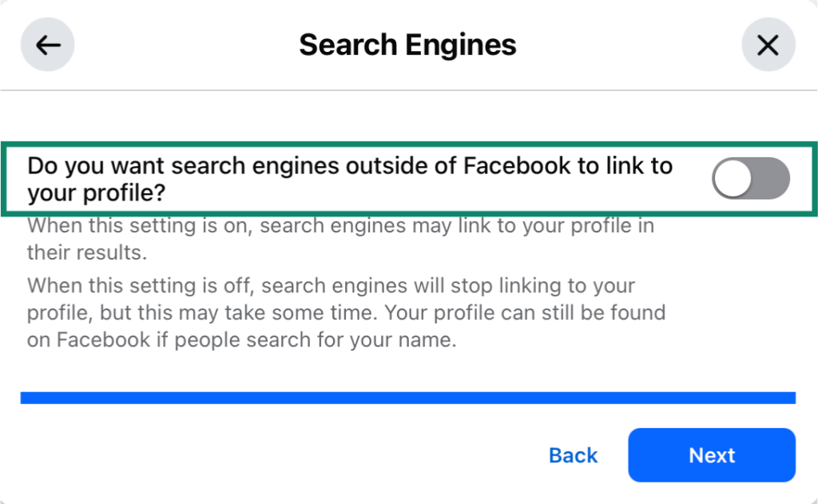Enable search engines linking to your profile
The width and height of the screenshot is (818, 504).
pos(749,177)
